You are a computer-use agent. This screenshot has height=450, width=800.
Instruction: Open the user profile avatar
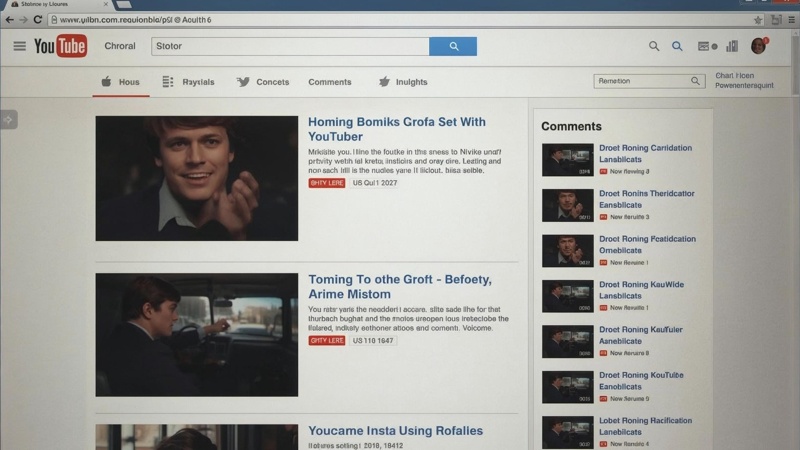pos(759,46)
